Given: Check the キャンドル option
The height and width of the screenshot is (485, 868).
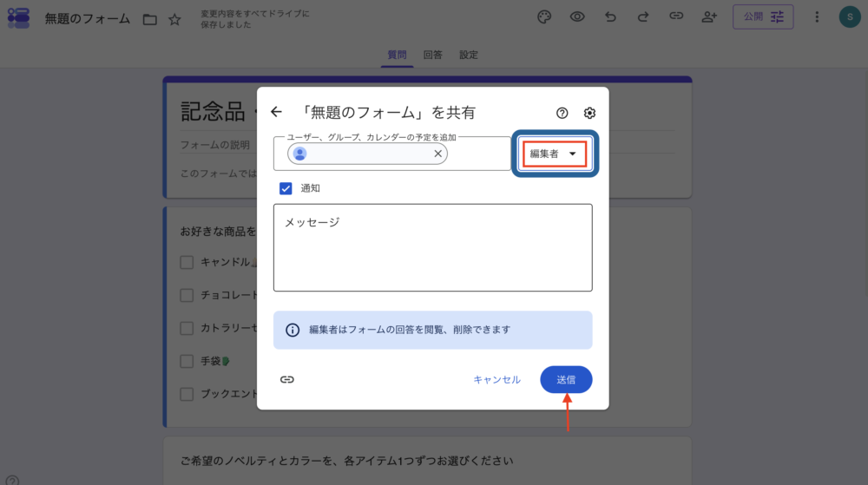Looking at the screenshot, I should [187, 262].
